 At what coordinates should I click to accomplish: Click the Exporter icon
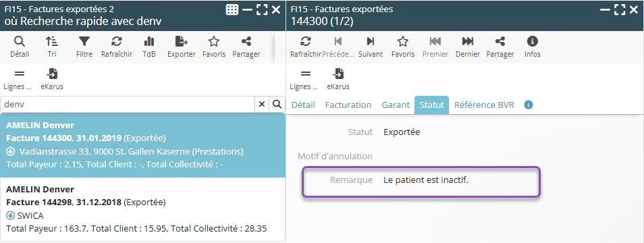[x=182, y=47]
